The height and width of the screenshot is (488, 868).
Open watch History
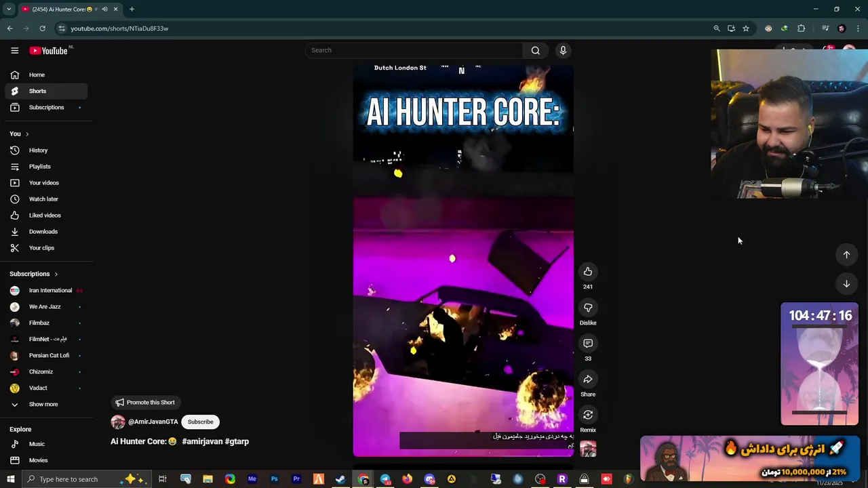46,150
